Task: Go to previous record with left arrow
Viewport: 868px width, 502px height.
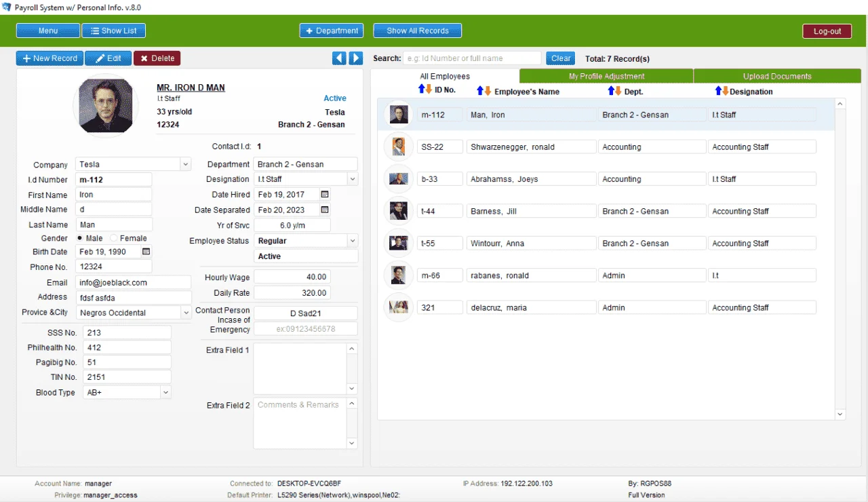Action: click(339, 58)
